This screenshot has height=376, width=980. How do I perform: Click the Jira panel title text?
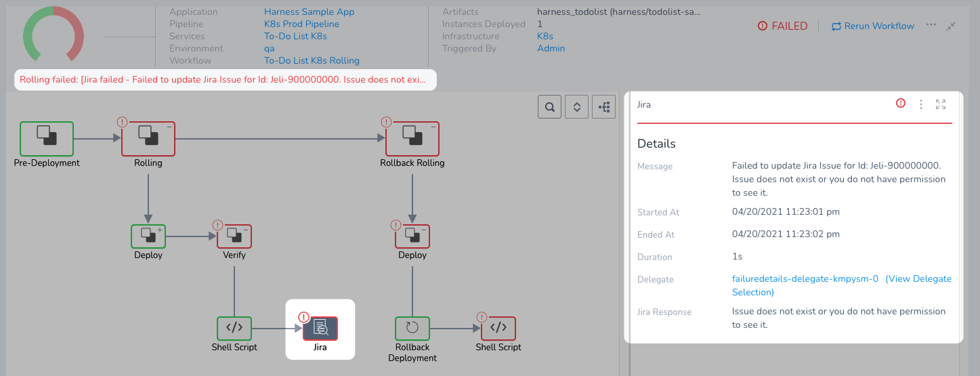644,105
